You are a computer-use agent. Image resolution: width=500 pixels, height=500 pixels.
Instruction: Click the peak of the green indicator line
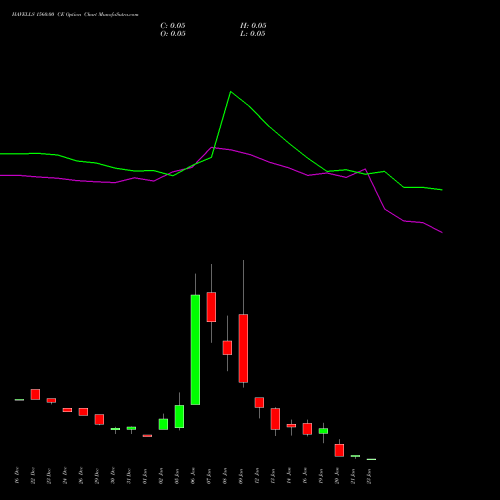click(x=231, y=92)
